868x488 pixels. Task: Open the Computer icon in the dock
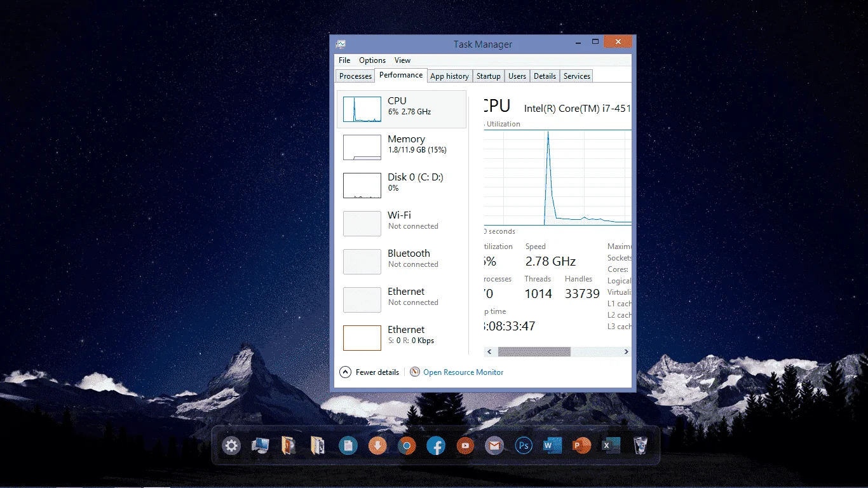click(261, 445)
